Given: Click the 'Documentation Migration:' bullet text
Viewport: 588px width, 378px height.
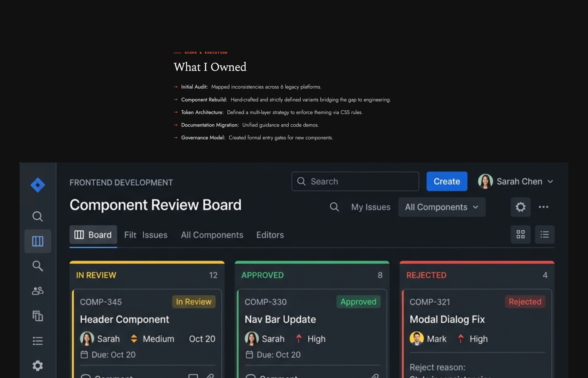Looking at the screenshot, I should click(x=210, y=125).
